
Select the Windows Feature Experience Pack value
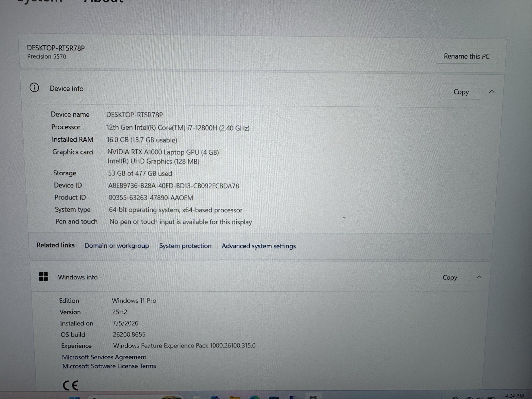pyautogui.click(x=185, y=346)
